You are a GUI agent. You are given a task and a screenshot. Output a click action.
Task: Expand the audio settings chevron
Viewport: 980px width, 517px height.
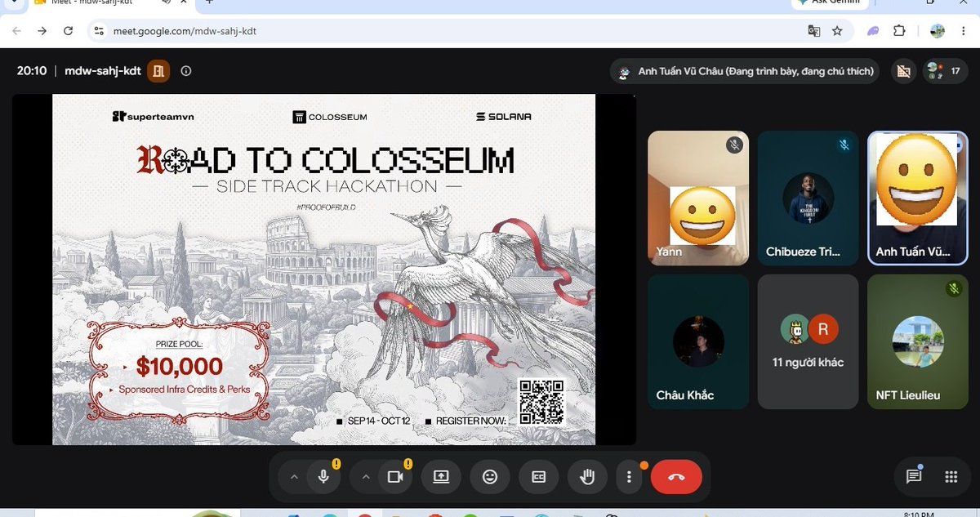[293, 477]
